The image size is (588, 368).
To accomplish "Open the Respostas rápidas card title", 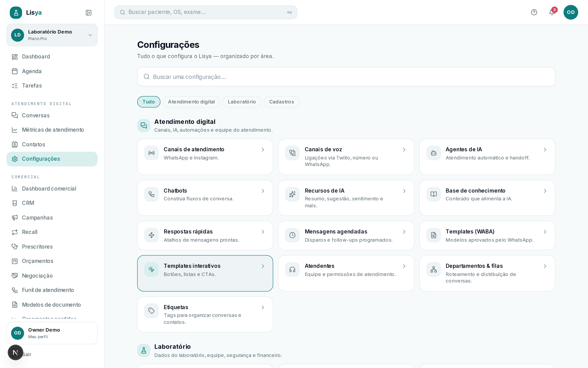I will pyautogui.click(x=188, y=232).
